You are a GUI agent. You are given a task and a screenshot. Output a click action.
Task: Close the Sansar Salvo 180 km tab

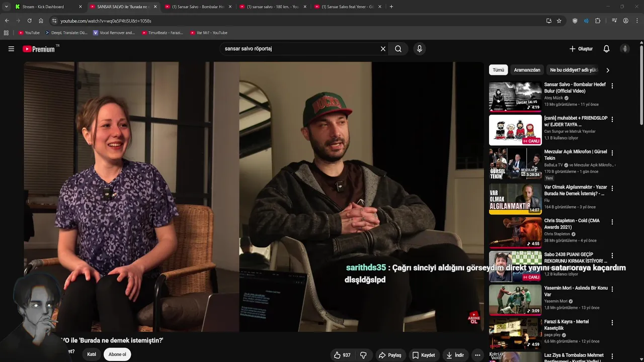click(304, 7)
